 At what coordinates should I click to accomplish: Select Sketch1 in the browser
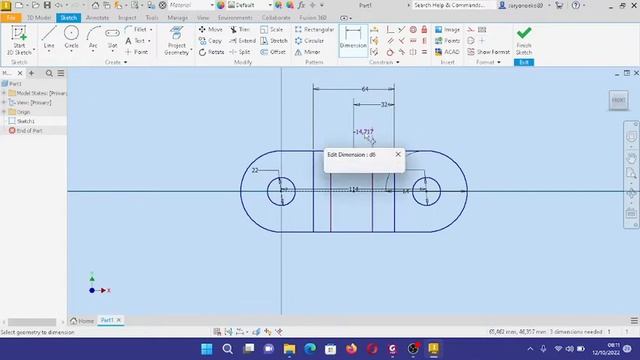pyautogui.click(x=25, y=121)
